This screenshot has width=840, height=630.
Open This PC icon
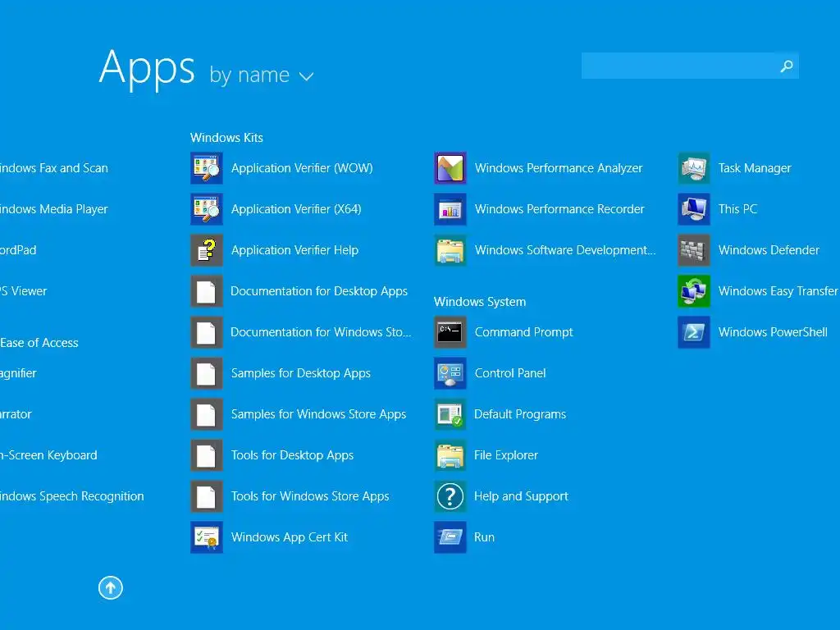[x=694, y=209]
